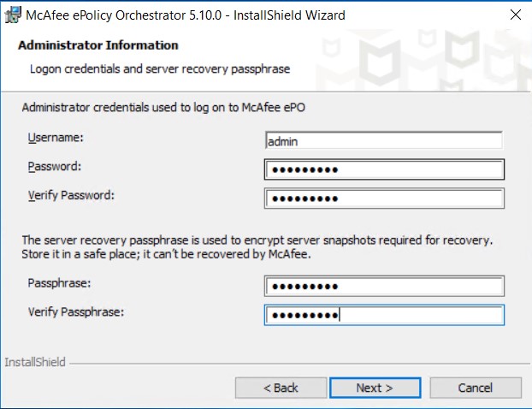
Task: Click the server recovery passphrase description text
Action: pos(257,247)
